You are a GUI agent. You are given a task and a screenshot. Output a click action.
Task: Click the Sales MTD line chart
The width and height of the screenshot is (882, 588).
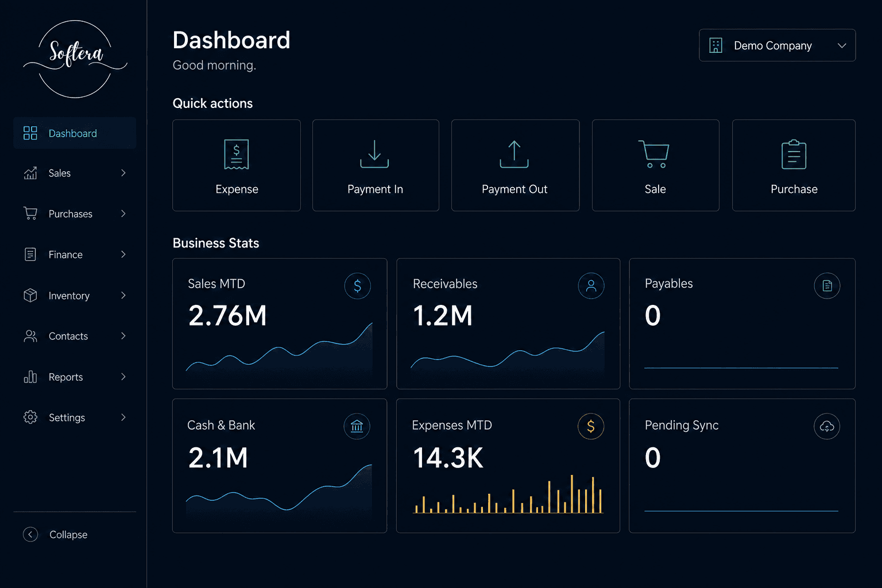279,350
